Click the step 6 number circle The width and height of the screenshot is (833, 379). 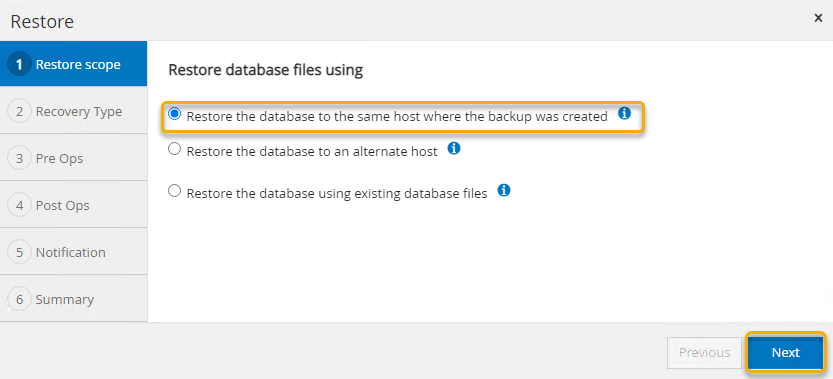coord(20,299)
